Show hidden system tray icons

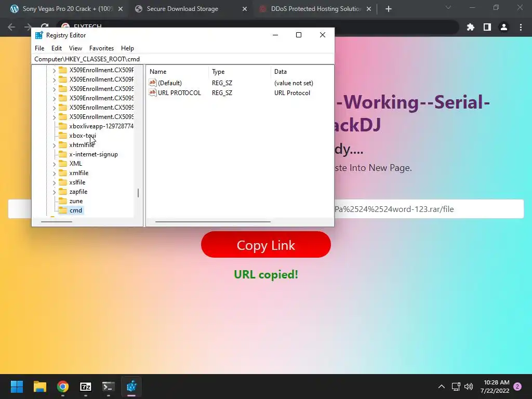coord(442,387)
